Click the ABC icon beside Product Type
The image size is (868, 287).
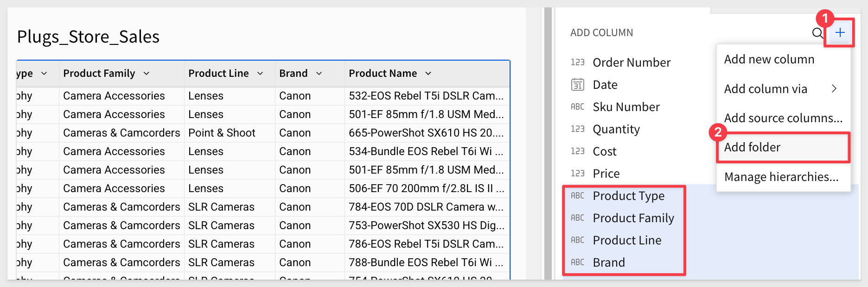tap(578, 196)
